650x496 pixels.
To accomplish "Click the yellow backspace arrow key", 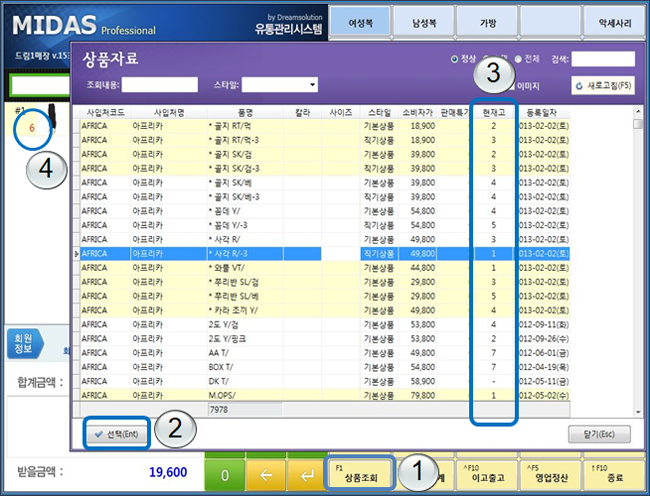I will click(266, 475).
